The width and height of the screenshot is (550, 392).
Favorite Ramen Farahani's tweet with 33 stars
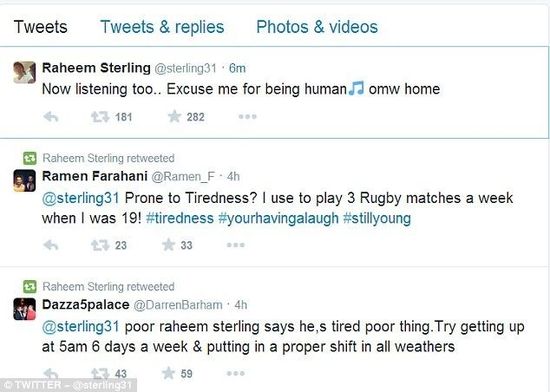pos(168,245)
